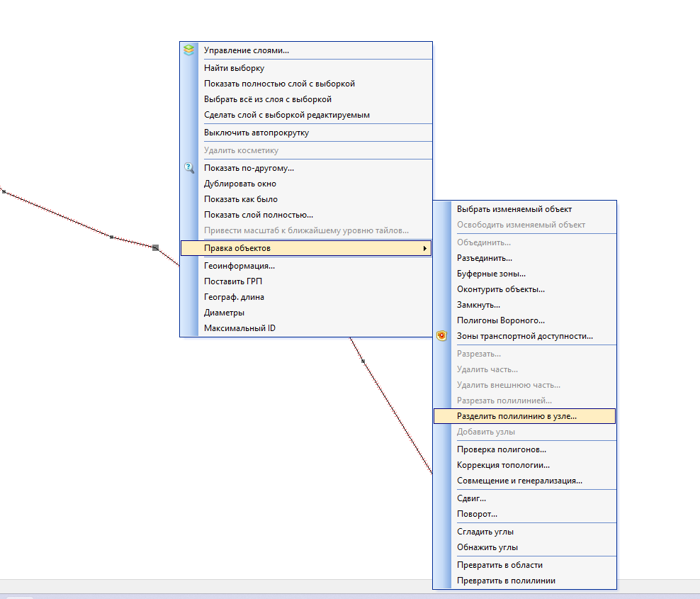Click the shield icon beside Зоны транспортной доступности
Viewport: 700px width, 599px height.
pos(442,336)
